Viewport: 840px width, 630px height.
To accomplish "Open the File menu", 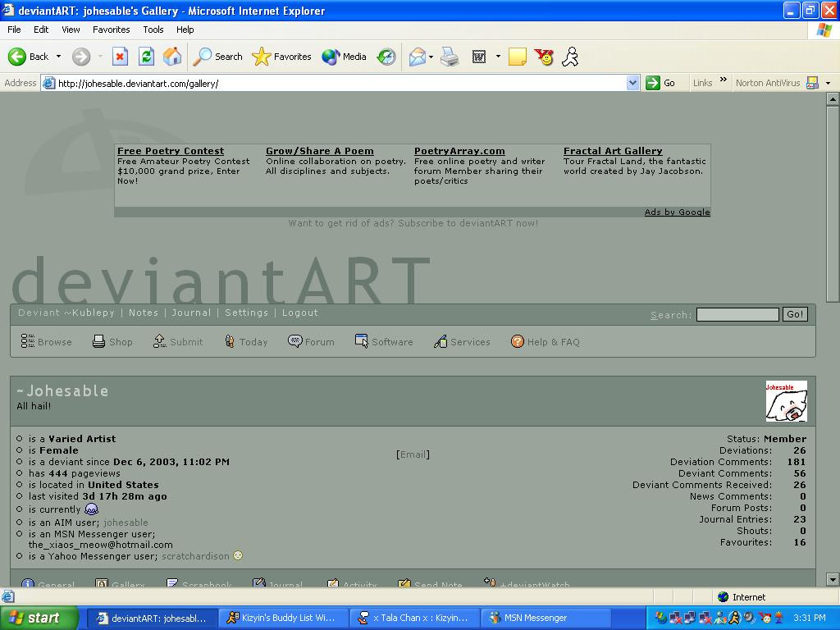I will point(14,30).
